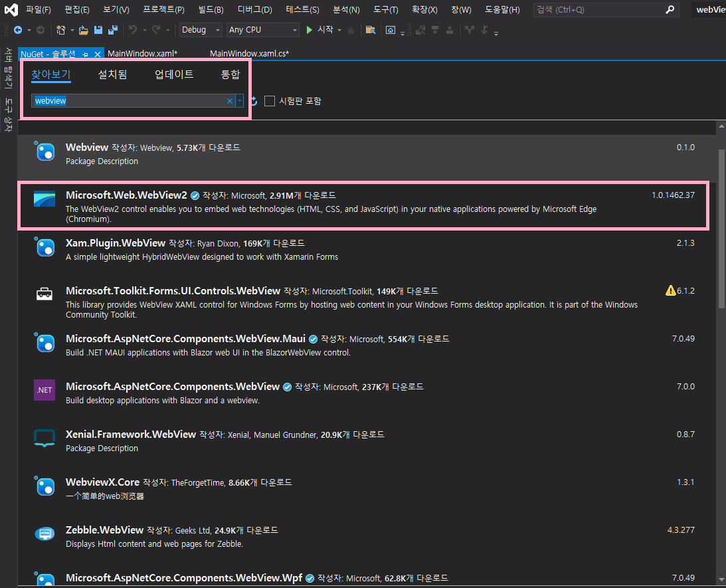Open the 서버 탐색기 side panel tab

coord(8,68)
